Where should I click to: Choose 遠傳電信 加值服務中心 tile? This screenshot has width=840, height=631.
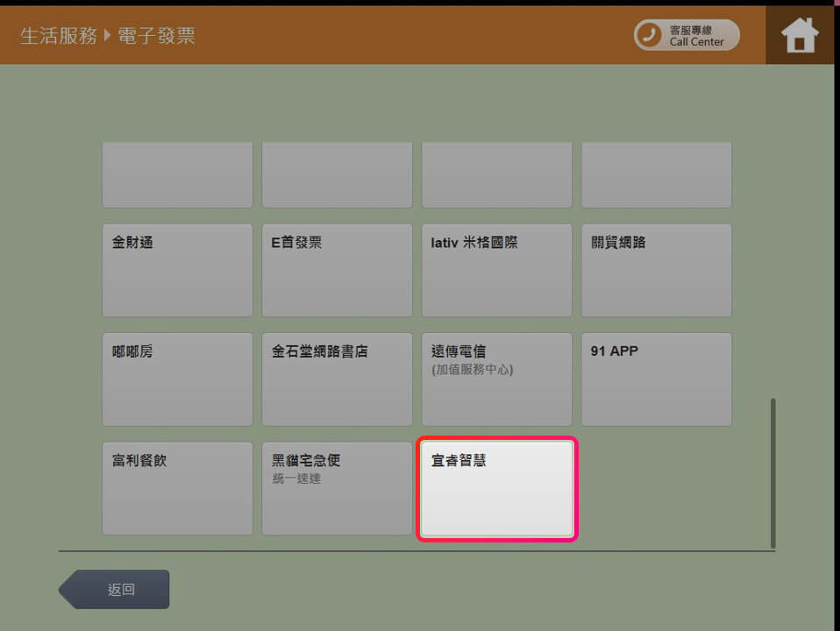pos(496,379)
